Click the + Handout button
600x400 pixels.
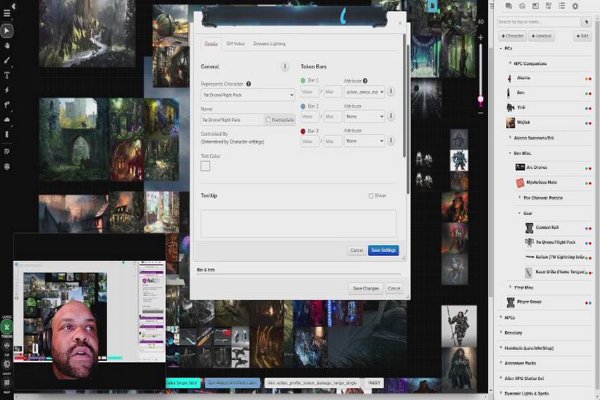(541, 36)
